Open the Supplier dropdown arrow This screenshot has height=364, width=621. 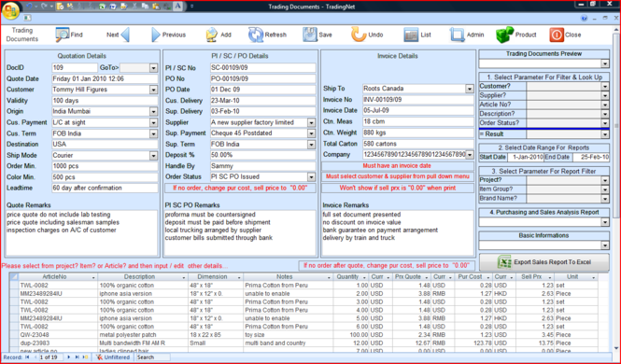click(311, 122)
